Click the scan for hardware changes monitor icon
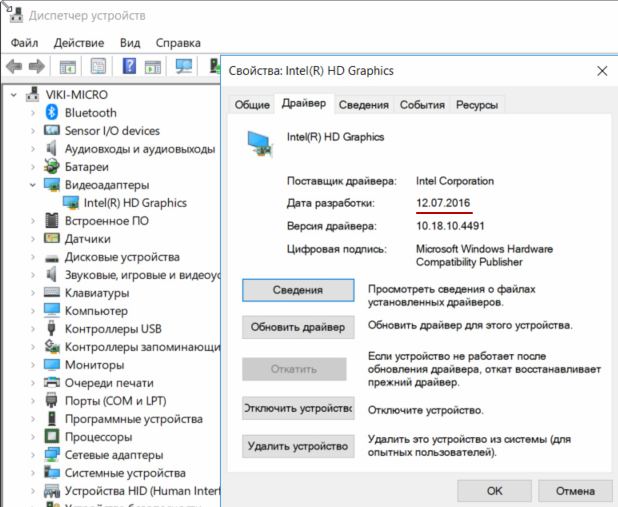618x507 pixels. coord(184,66)
